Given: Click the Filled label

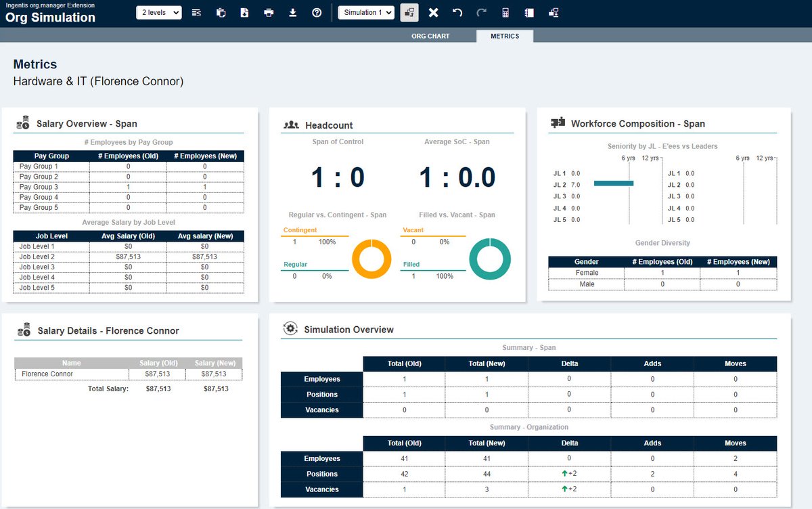Looking at the screenshot, I should pos(411,265).
